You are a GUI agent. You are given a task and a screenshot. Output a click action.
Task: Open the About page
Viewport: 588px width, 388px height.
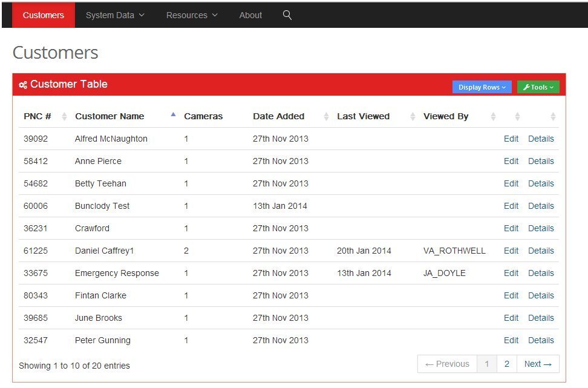(x=250, y=15)
